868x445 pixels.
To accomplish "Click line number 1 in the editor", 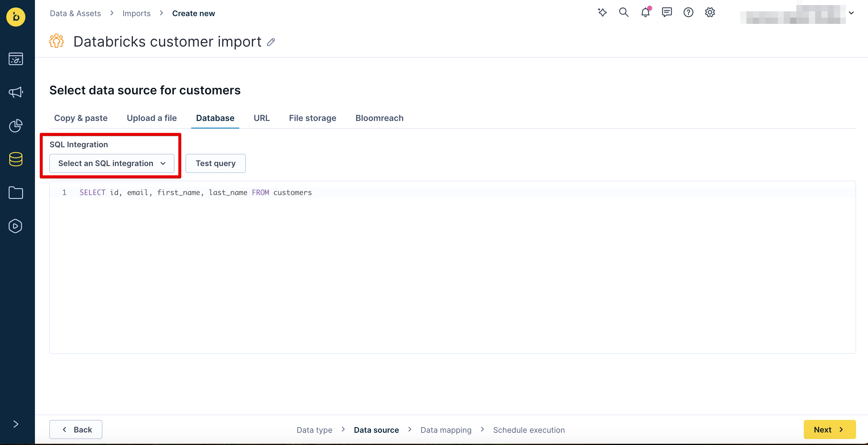I will 64,192.
